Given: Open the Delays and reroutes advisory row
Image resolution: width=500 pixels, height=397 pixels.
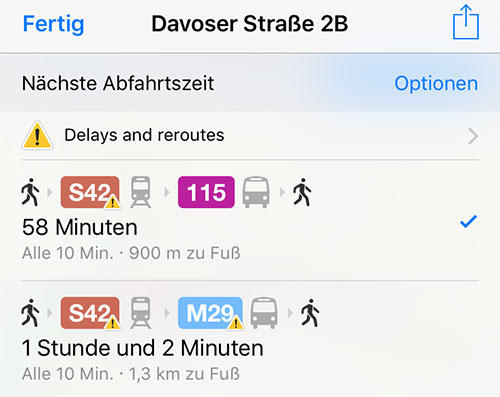Looking at the screenshot, I should (x=250, y=135).
